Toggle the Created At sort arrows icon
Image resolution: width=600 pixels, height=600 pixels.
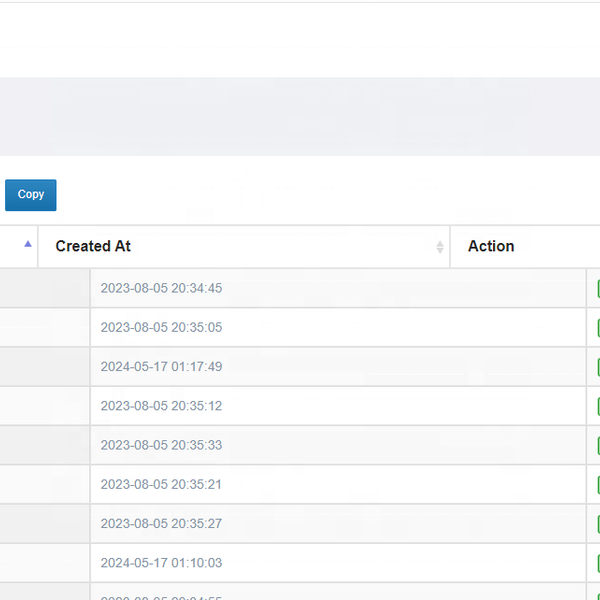click(439, 247)
